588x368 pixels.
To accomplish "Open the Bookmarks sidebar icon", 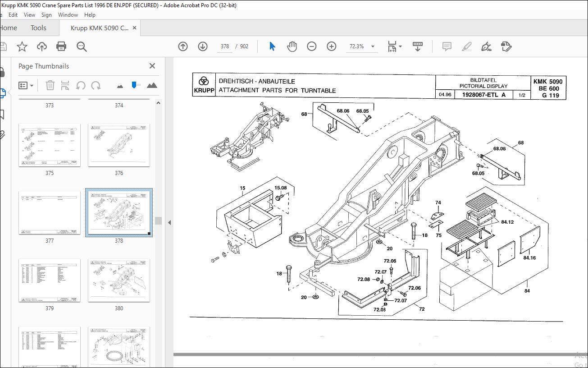I will 2,114.
